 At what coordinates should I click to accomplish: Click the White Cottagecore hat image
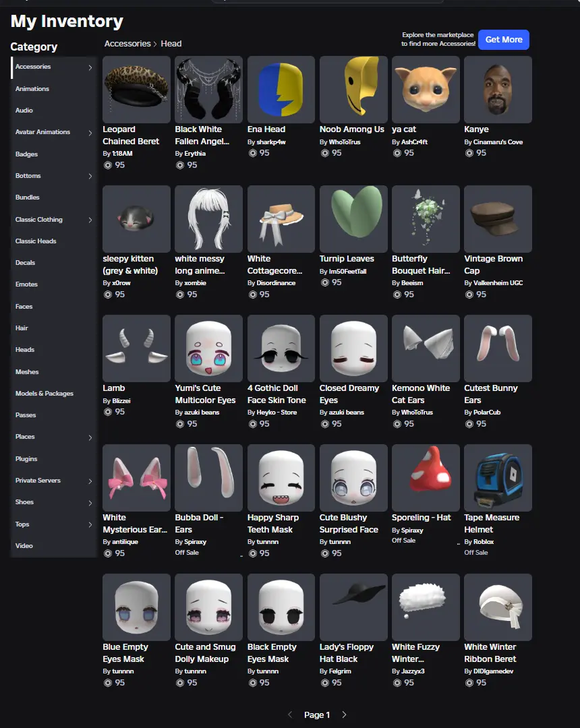click(x=281, y=219)
